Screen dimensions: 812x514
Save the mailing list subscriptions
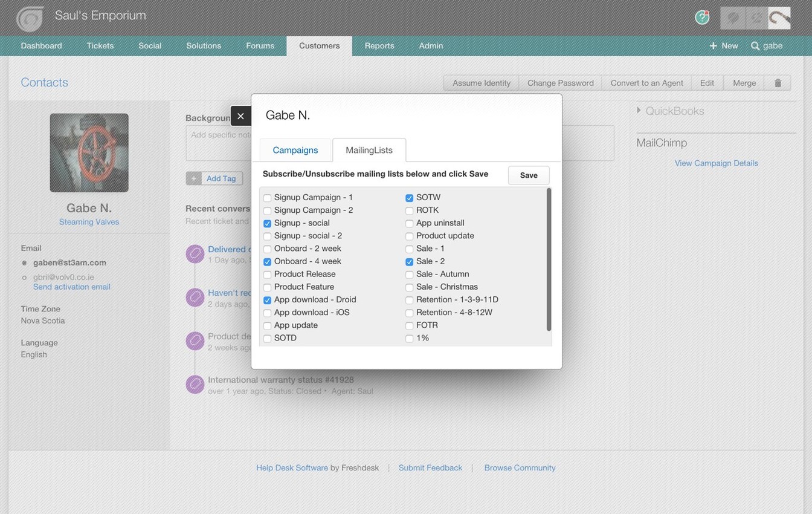[x=528, y=175]
